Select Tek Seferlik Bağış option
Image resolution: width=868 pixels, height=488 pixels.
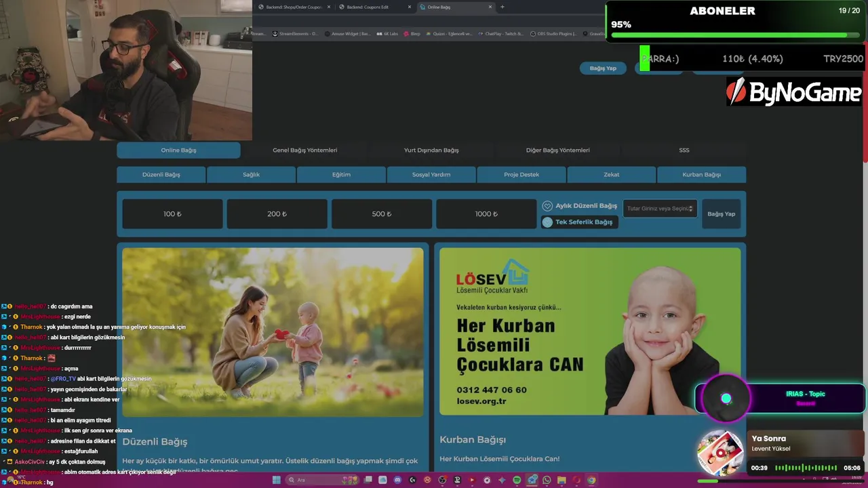click(x=580, y=222)
